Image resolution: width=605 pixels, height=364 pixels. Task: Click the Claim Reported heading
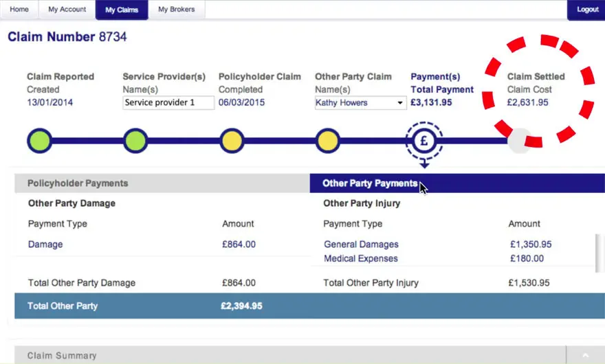pyautogui.click(x=60, y=77)
